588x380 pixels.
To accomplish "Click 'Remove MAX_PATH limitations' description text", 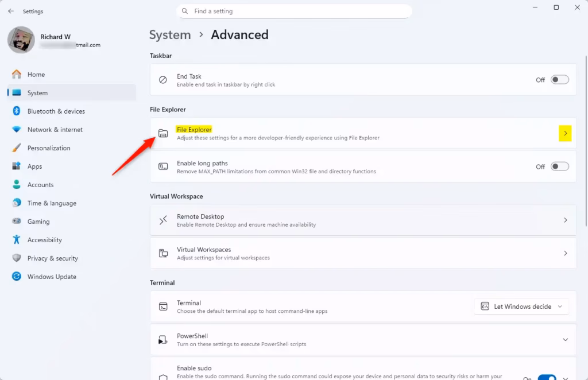I will pos(276,172).
